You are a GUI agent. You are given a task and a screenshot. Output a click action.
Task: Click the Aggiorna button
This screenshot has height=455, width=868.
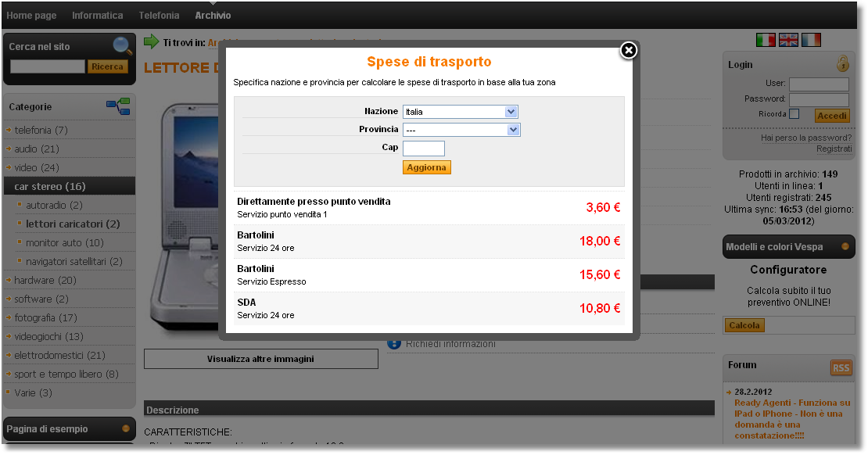coord(426,167)
